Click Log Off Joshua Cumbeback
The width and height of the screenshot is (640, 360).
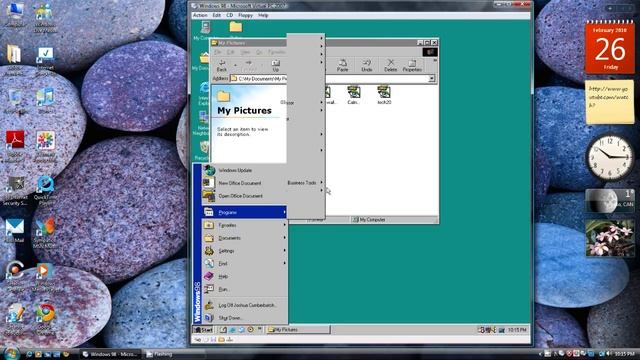244,305
